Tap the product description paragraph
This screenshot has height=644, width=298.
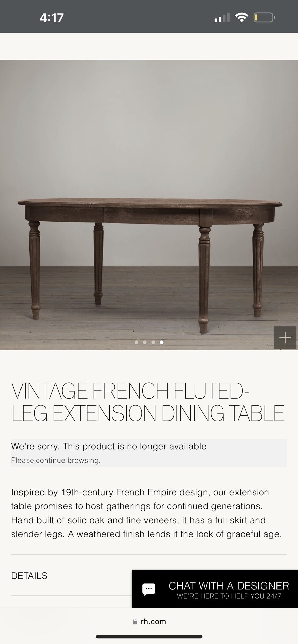(146, 513)
